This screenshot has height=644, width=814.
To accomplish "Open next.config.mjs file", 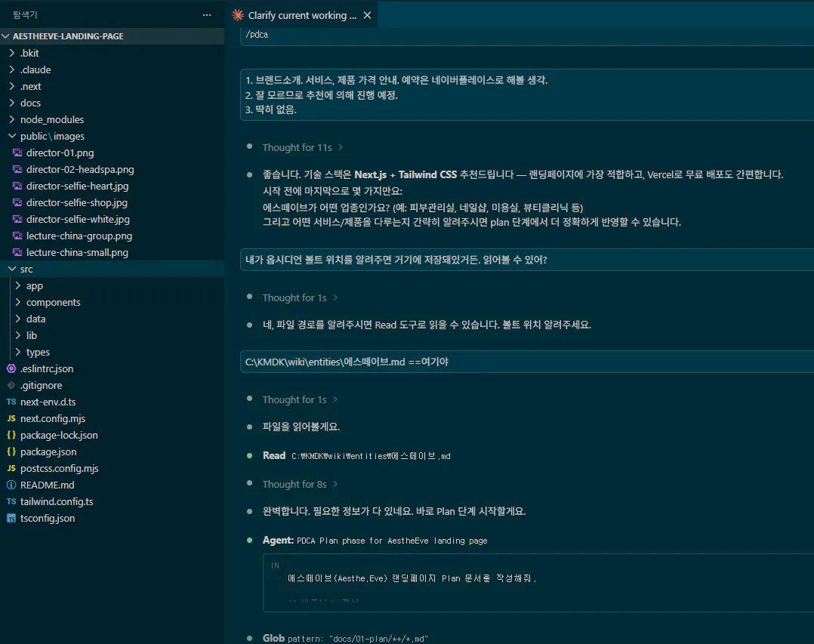I will click(52, 418).
